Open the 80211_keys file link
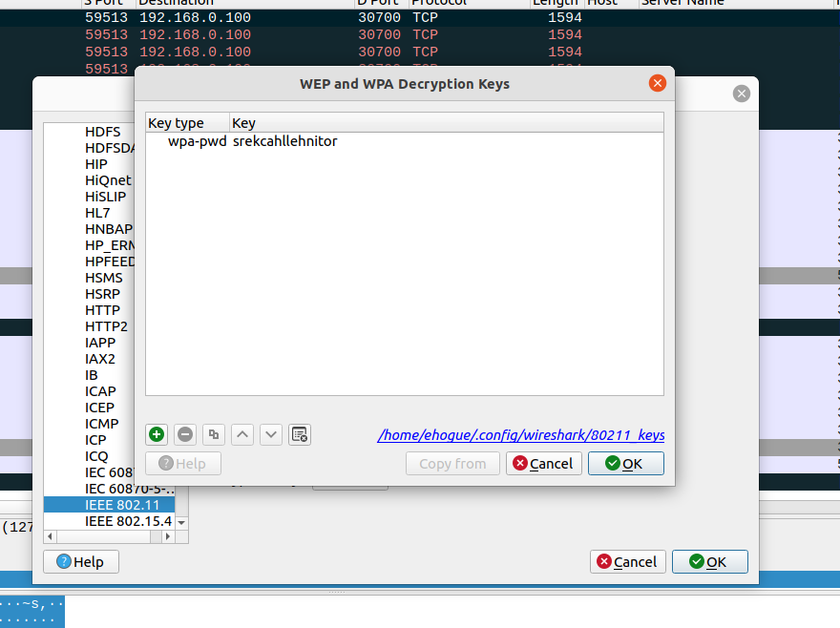Image resolution: width=840 pixels, height=628 pixels. click(521, 435)
